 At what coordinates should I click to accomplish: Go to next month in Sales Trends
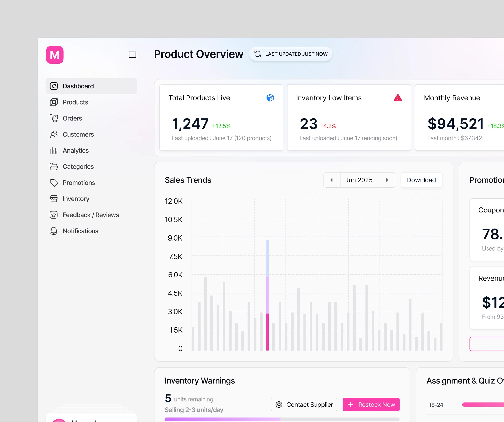coord(387,180)
